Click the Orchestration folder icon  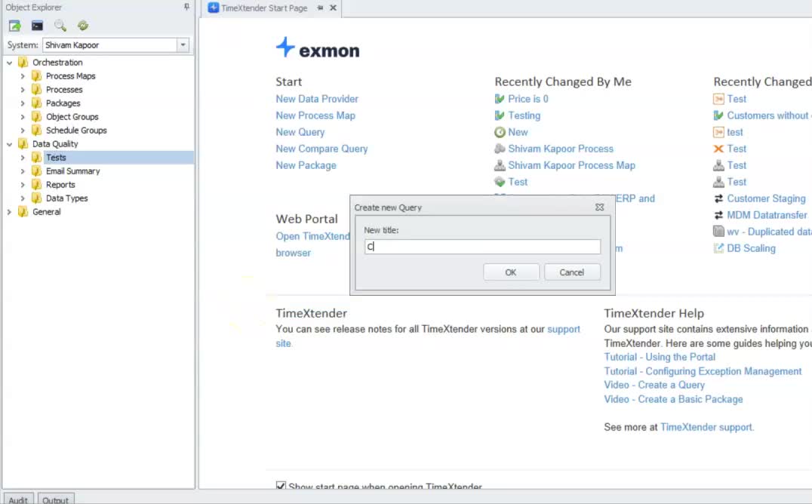[x=23, y=62]
